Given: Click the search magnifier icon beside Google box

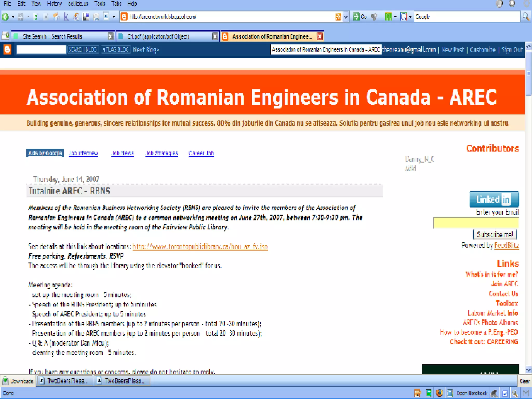Looking at the screenshot, I should point(526,17).
